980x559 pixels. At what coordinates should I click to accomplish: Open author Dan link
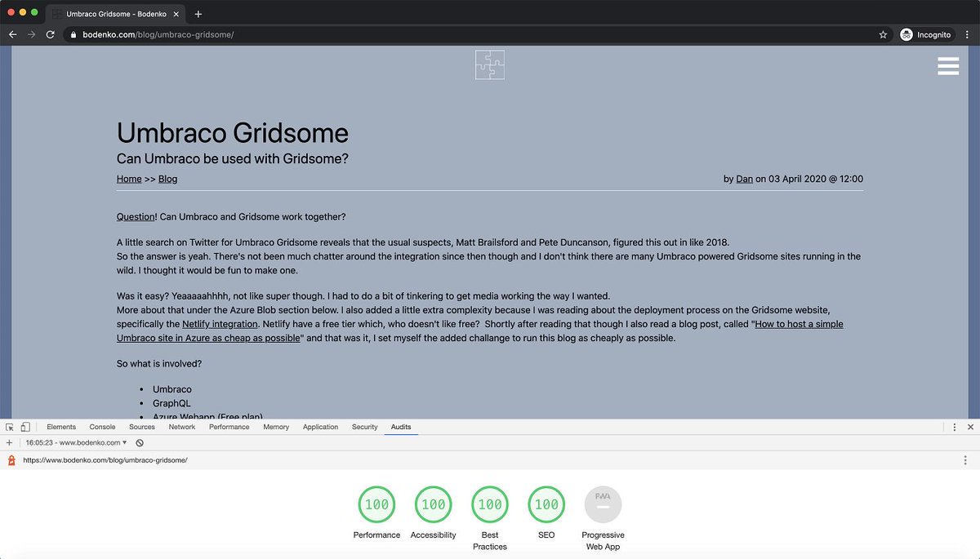(x=745, y=179)
